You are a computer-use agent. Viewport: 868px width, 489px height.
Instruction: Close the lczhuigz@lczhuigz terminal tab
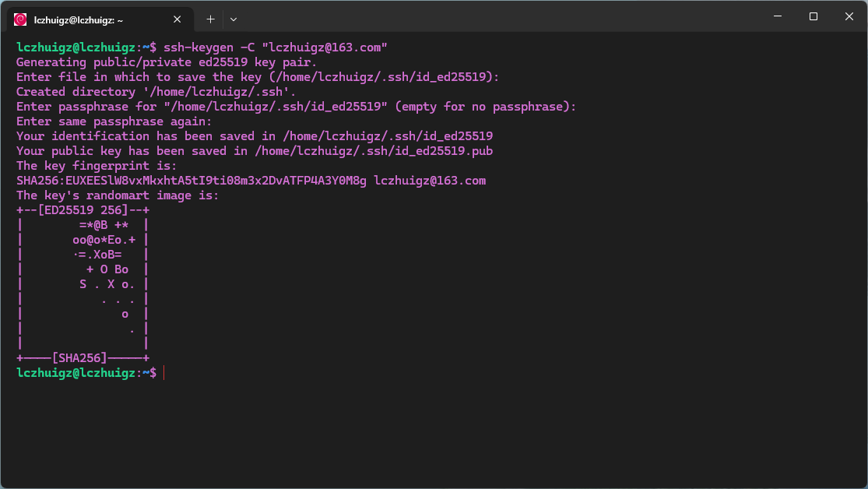[x=177, y=19]
